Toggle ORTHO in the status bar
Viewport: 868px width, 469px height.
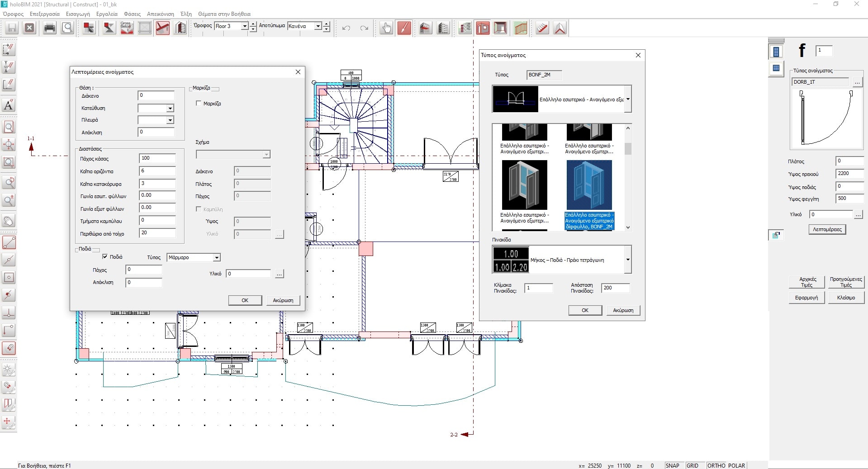(716, 465)
